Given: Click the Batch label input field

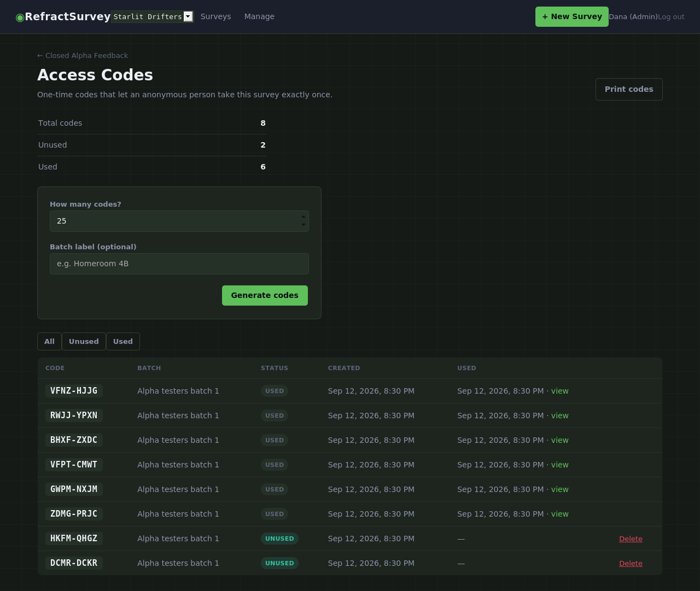Looking at the screenshot, I should point(179,264).
